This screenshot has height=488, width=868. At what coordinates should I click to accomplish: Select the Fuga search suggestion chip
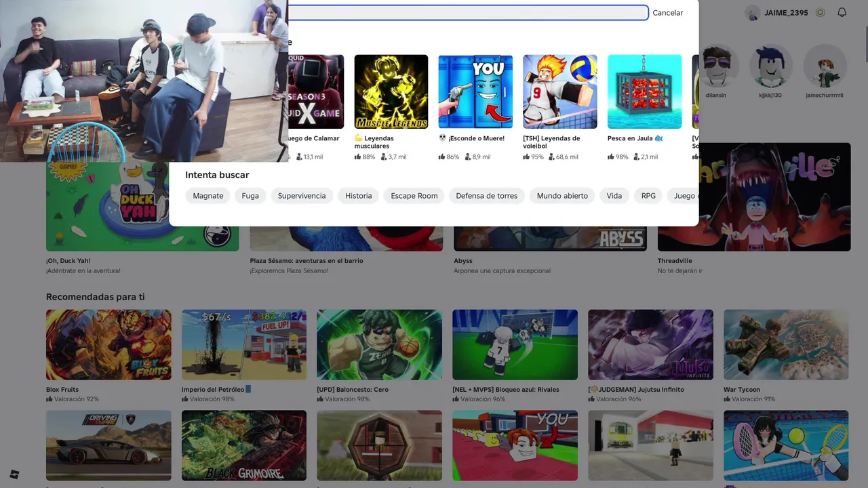[250, 196]
